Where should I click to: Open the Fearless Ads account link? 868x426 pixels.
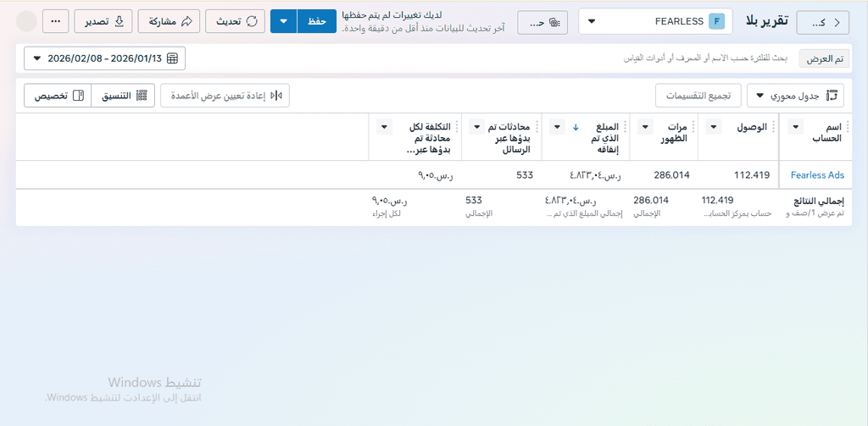817,175
